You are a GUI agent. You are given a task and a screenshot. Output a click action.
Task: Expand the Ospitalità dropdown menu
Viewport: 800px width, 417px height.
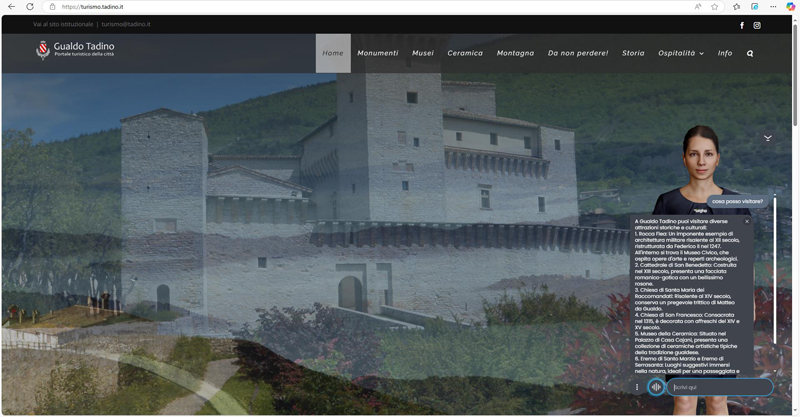tap(681, 53)
